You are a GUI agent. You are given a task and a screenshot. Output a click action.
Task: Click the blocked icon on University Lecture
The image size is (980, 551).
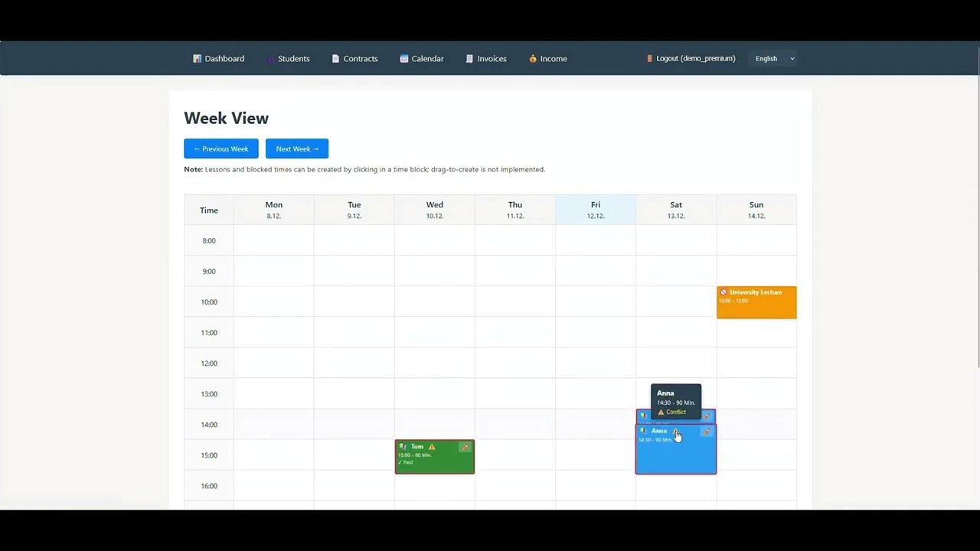coord(724,292)
